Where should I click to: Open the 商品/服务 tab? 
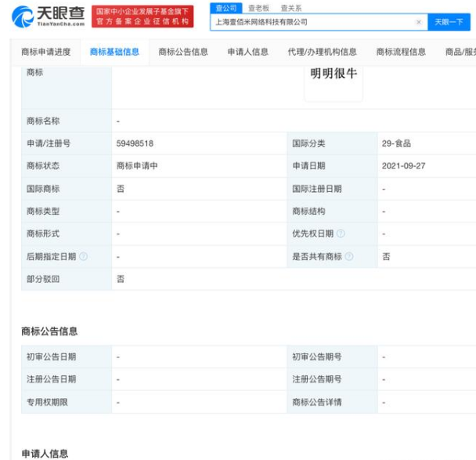pyautogui.click(x=460, y=52)
